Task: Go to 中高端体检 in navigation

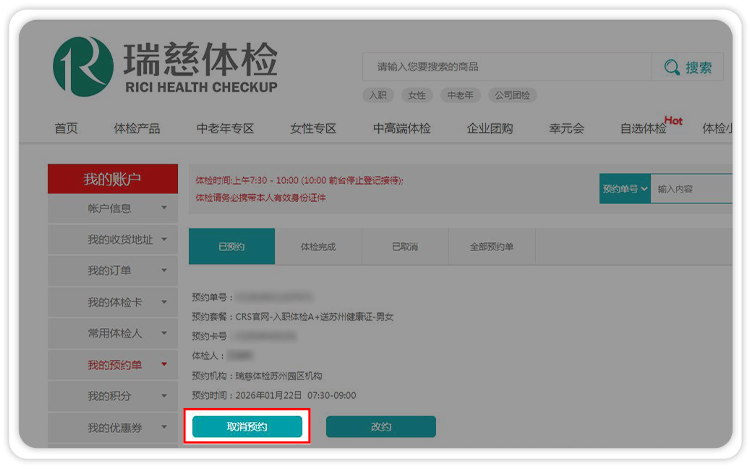Action: (401, 128)
